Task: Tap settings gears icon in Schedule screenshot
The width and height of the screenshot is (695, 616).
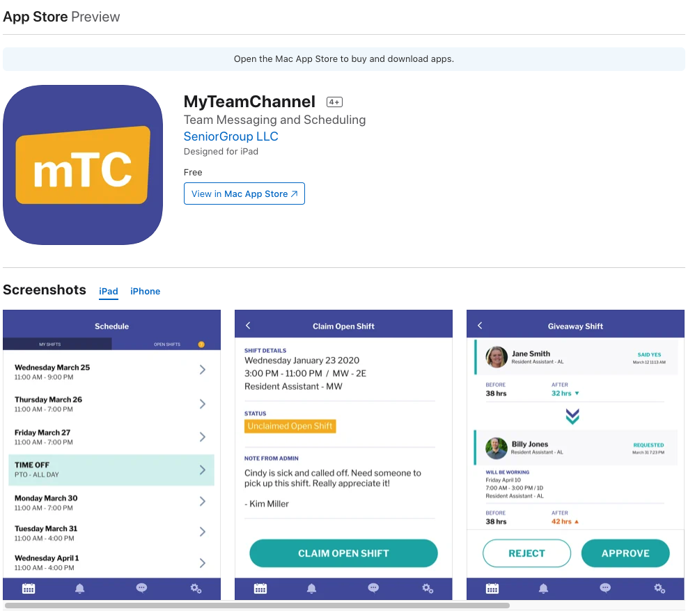Action: [x=196, y=589]
